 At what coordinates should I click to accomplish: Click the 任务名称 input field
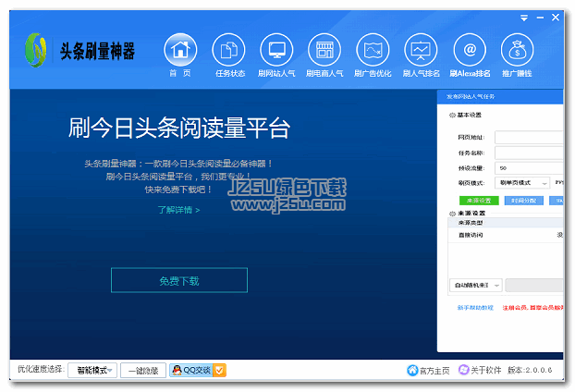point(529,153)
